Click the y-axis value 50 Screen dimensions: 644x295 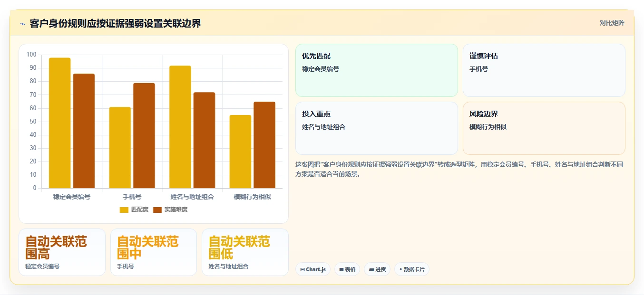click(33, 122)
